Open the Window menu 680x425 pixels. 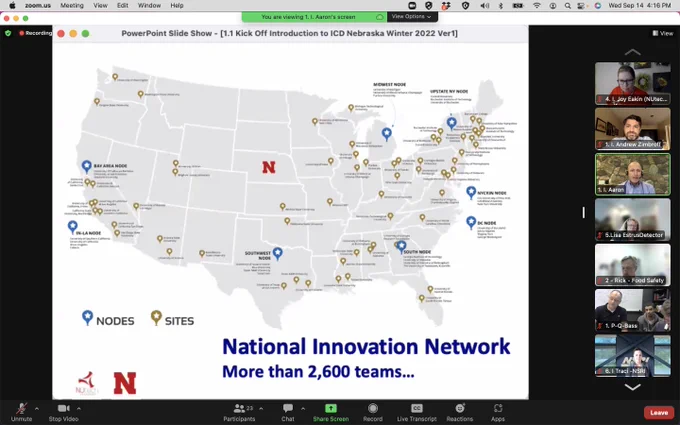coord(149,5)
